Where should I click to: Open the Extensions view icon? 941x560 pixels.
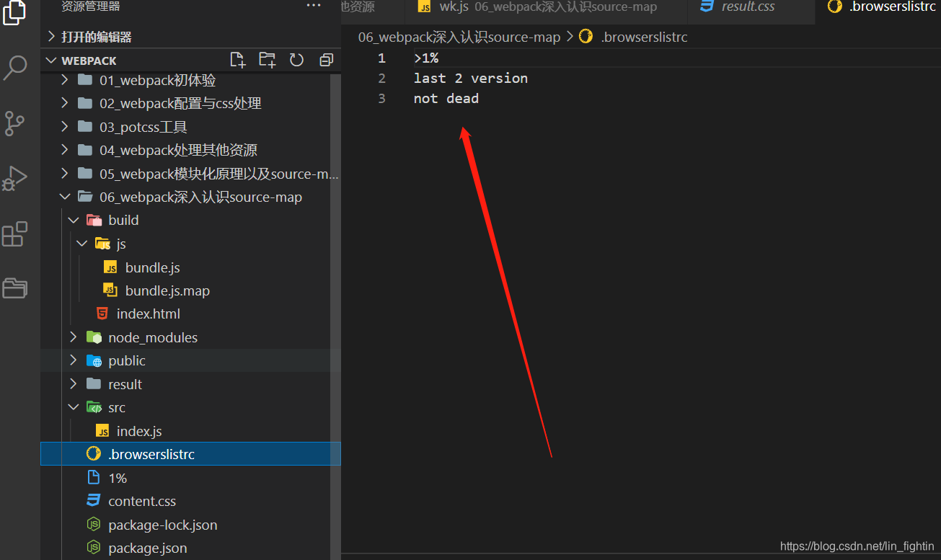coord(14,234)
